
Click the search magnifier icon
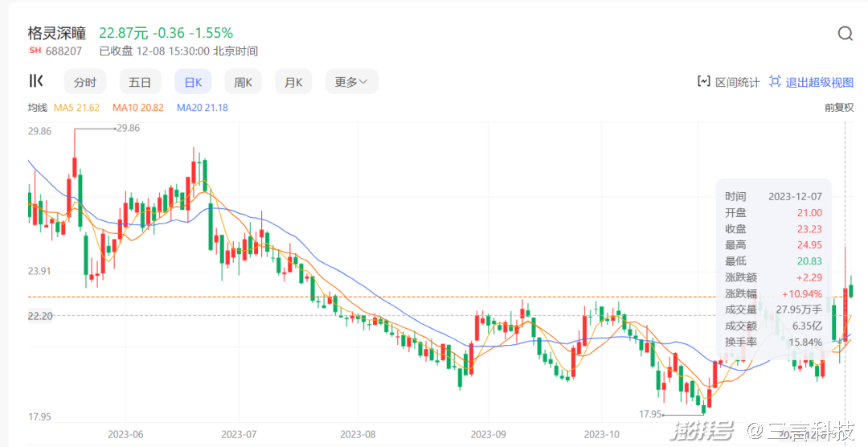point(845,33)
